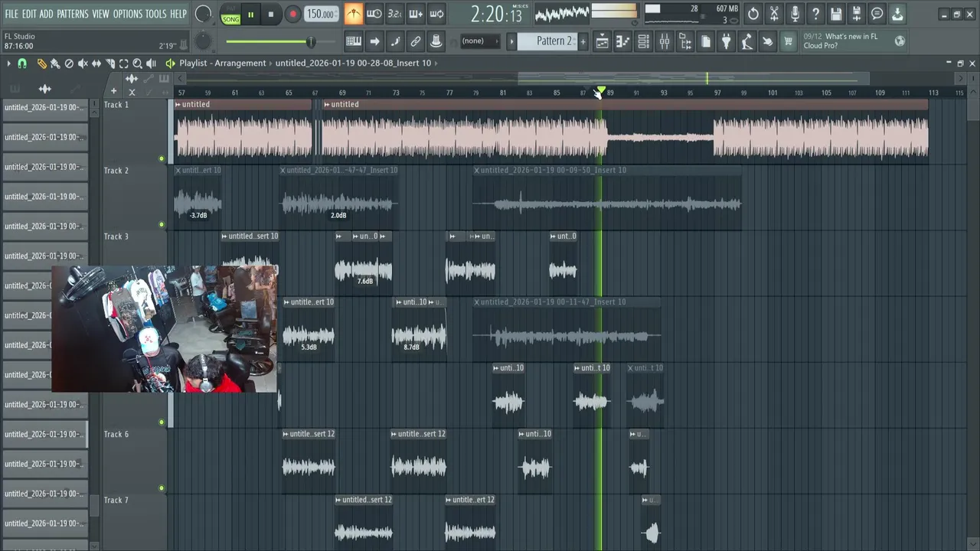This screenshot has height=551, width=980.
Task: Open What's new in FL Cloud Pro news
Action: pos(841,41)
